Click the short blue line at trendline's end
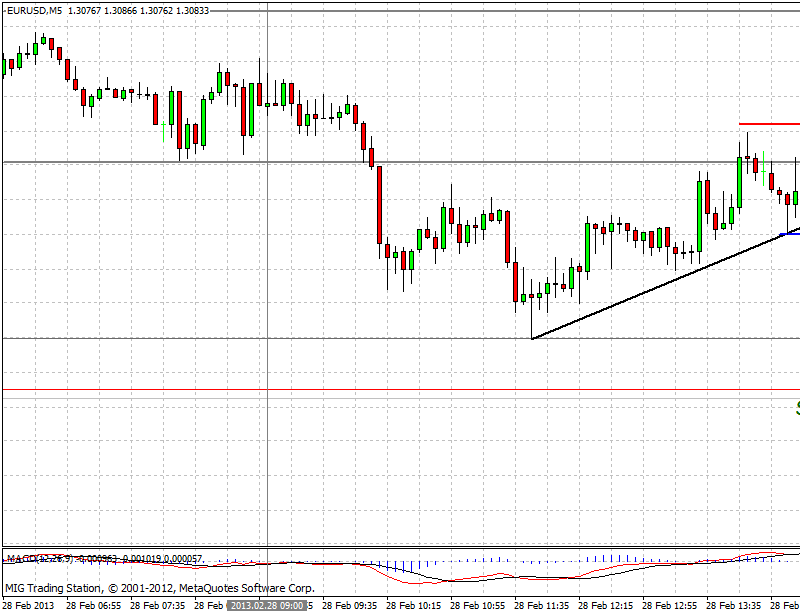The width and height of the screenshot is (800, 613). [788, 234]
